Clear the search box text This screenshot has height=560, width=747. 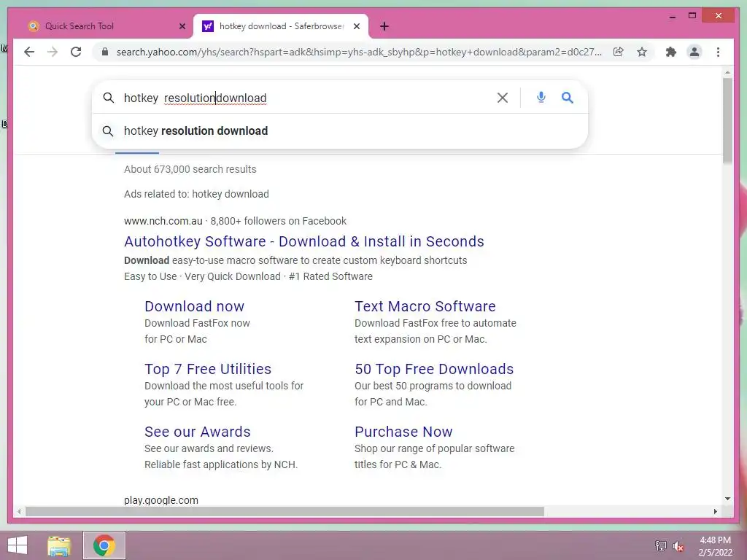[502, 98]
